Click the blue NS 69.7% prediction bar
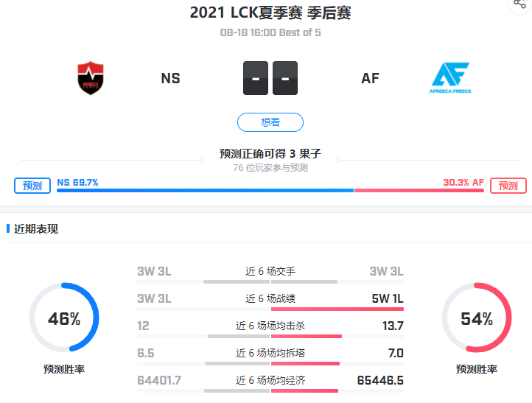Viewport: 532px width, 403px height. click(x=206, y=190)
